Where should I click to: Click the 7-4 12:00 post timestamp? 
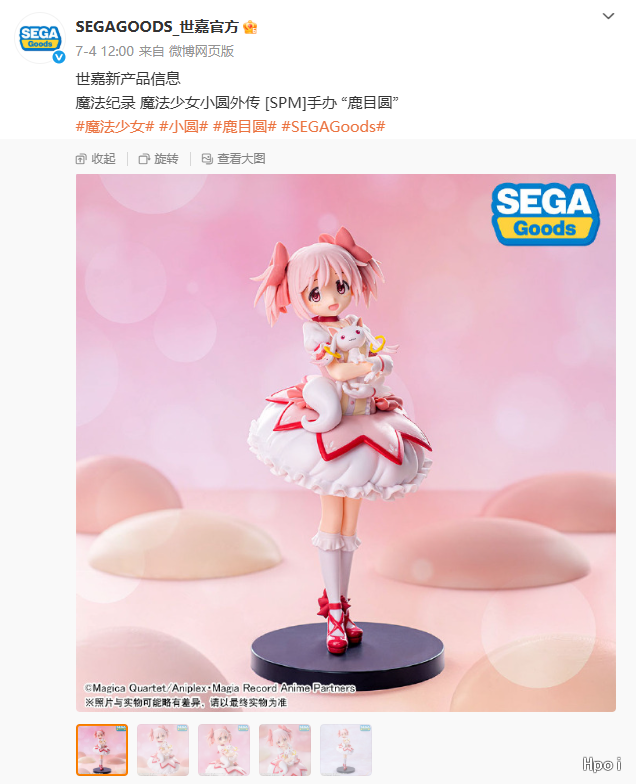coord(104,52)
